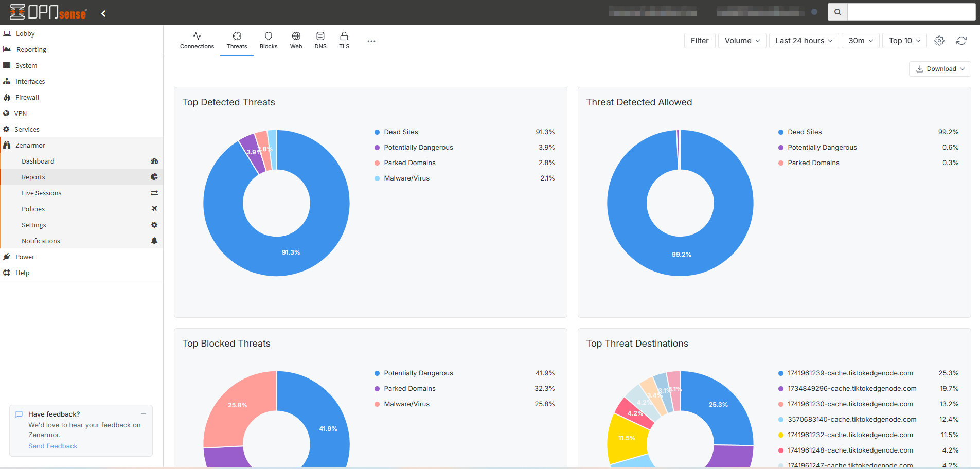Image resolution: width=980 pixels, height=469 pixels.
Task: Refresh reports with the refresh icon
Action: click(961, 41)
